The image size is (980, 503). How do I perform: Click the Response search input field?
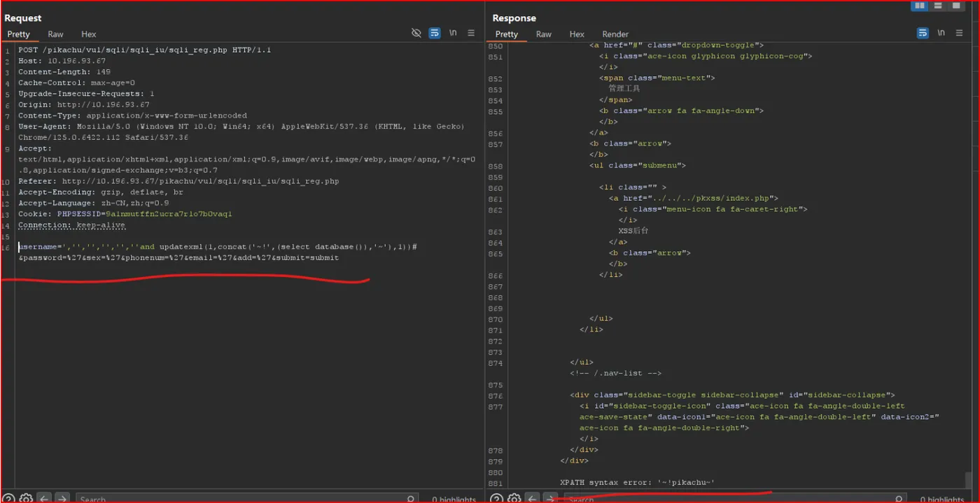[x=735, y=499]
